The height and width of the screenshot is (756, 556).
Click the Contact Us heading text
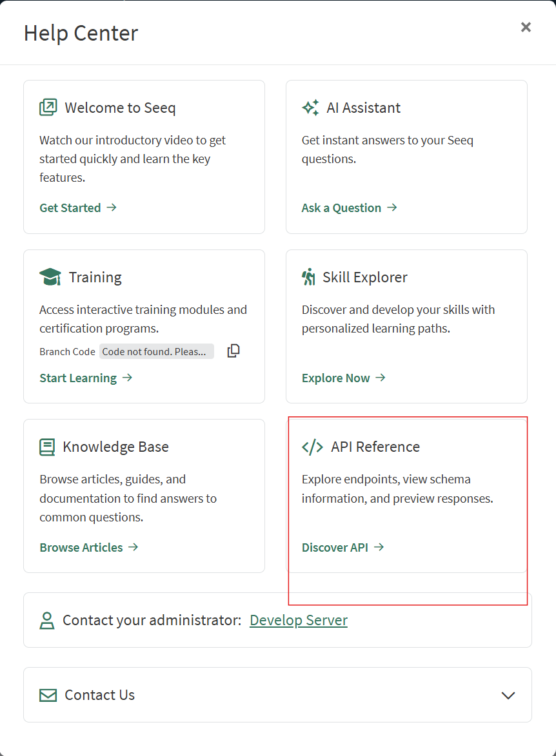(100, 695)
